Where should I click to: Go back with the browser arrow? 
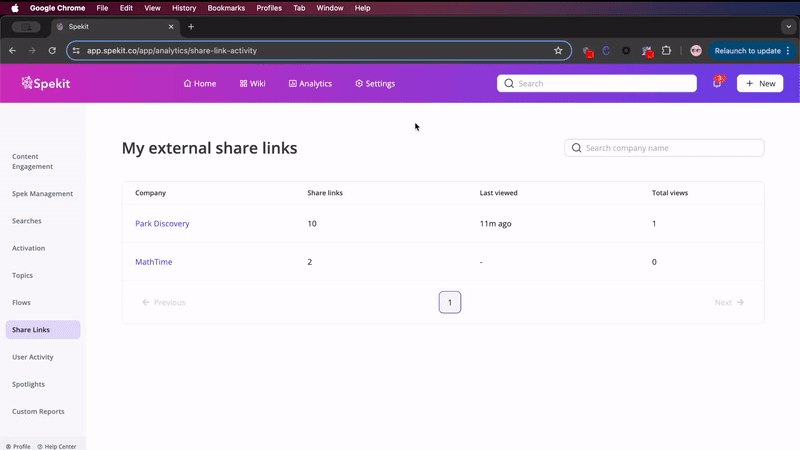tap(13, 51)
